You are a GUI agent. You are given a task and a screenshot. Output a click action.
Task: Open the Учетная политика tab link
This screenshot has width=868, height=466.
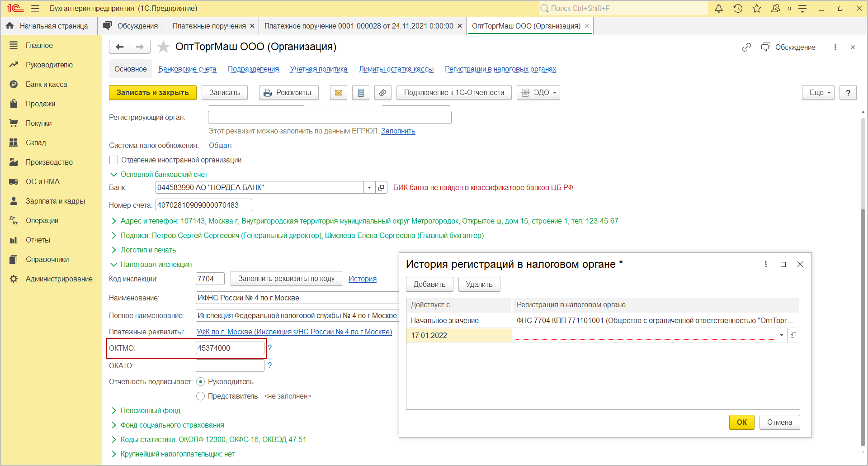point(319,69)
